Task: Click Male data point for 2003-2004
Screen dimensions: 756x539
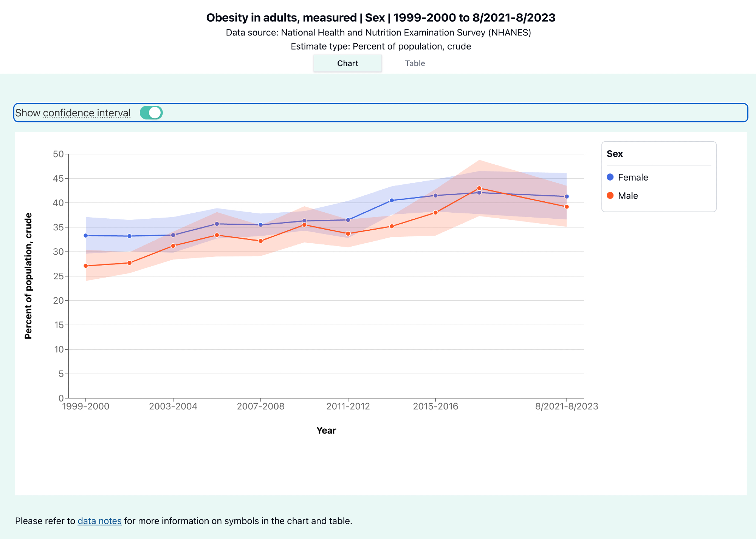Action: pos(173,246)
